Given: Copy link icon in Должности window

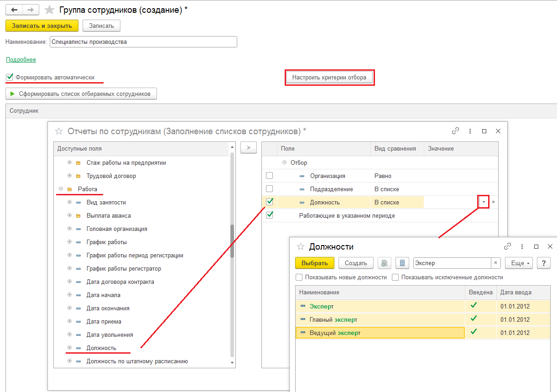Looking at the screenshot, I should pyautogui.click(x=507, y=246).
